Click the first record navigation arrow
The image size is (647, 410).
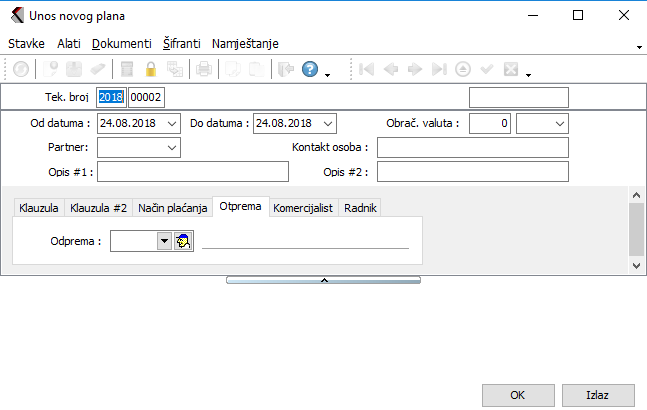(x=366, y=70)
